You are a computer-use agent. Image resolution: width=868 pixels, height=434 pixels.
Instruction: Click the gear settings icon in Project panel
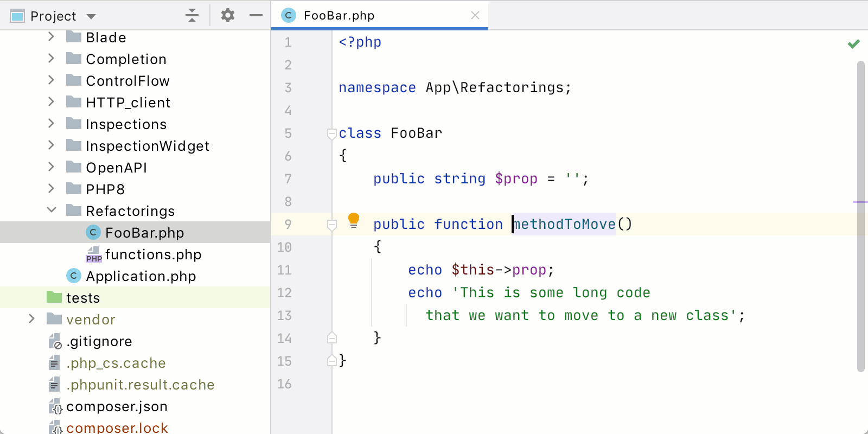[x=228, y=15]
